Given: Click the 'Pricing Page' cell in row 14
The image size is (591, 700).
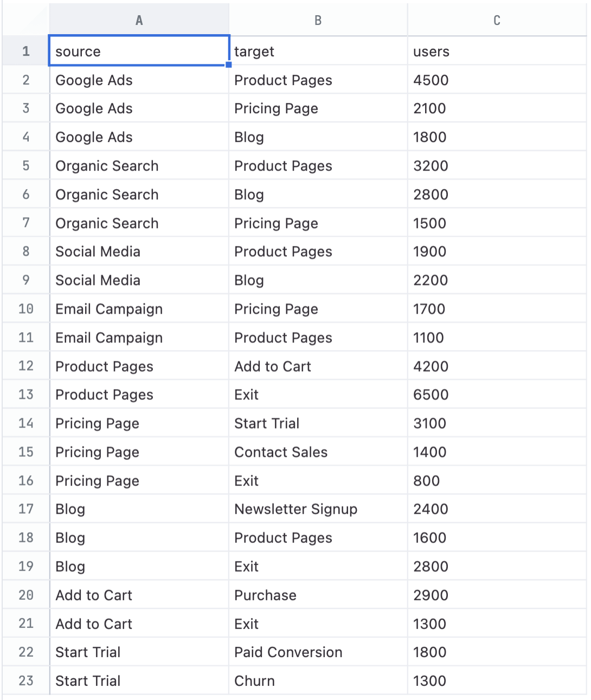Looking at the screenshot, I should pos(139,423).
